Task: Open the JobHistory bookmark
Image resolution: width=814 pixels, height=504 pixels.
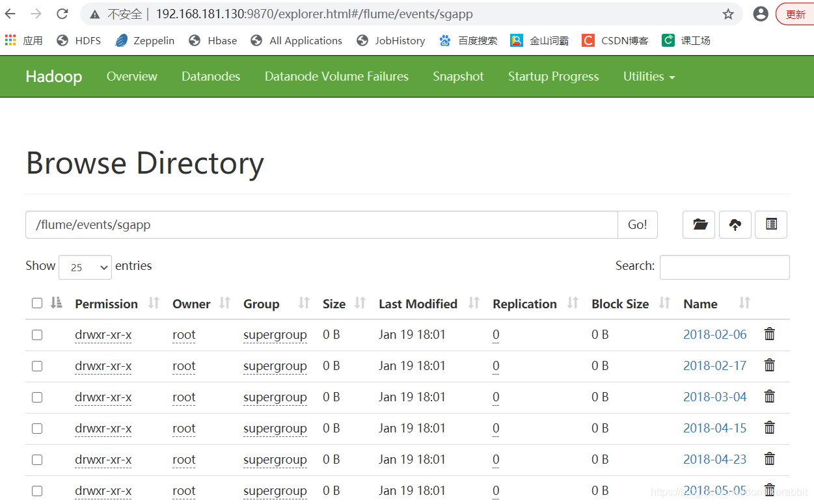Action: pyautogui.click(x=391, y=40)
